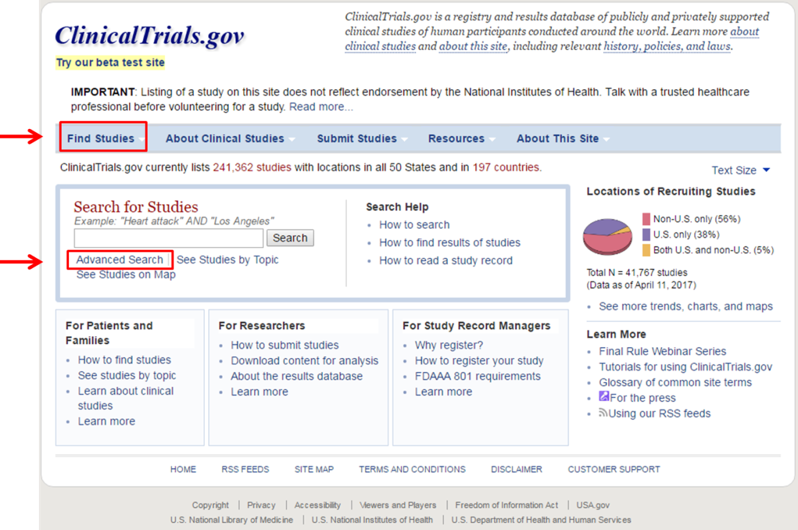
Task: Open the RSS feeds icon link
Action: 603,412
